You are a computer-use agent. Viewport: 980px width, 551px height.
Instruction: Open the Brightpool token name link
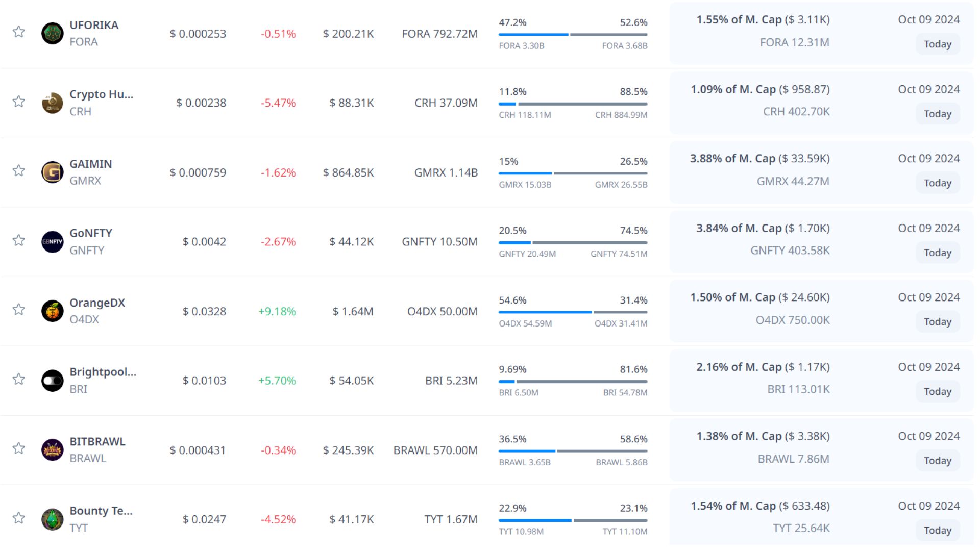point(103,372)
